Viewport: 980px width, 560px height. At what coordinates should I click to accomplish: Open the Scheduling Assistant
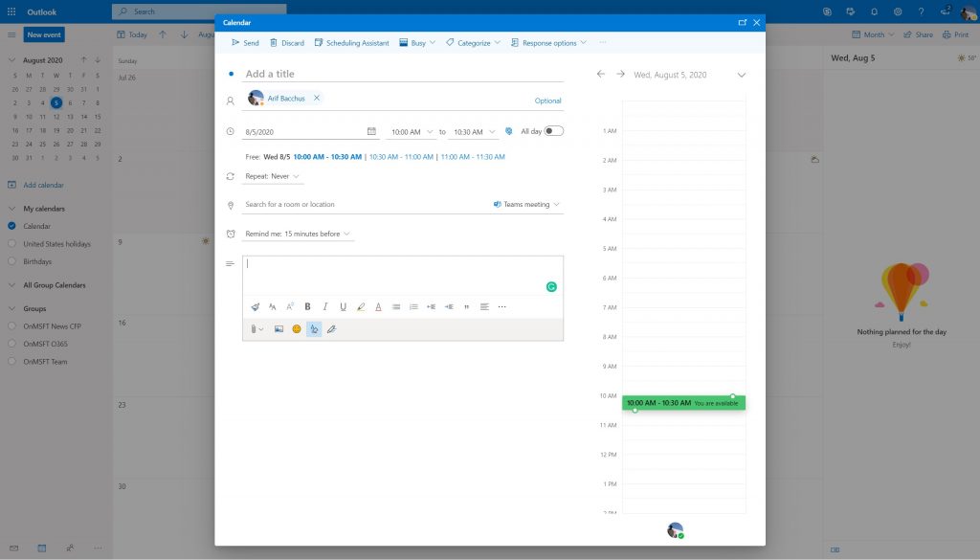(352, 42)
